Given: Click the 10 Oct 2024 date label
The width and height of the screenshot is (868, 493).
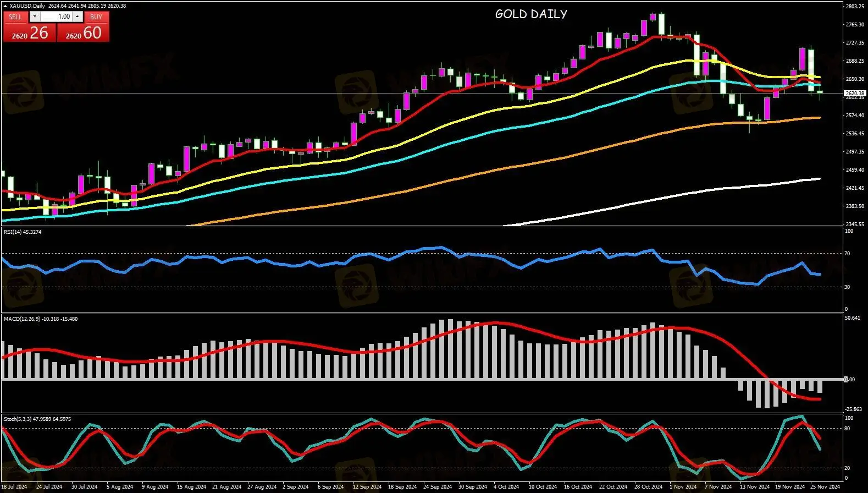Looking at the screenshot, I should (x=543, y=487).
